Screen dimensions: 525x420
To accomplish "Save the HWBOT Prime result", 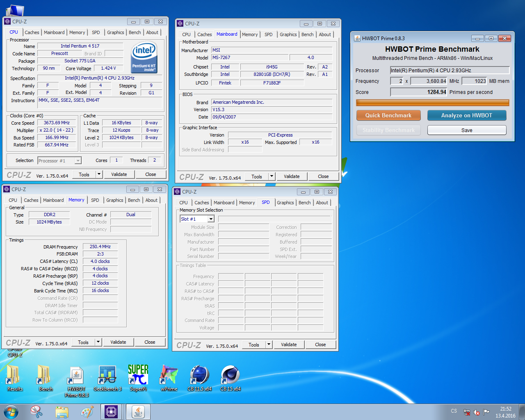I will click(x=467, y=130).
